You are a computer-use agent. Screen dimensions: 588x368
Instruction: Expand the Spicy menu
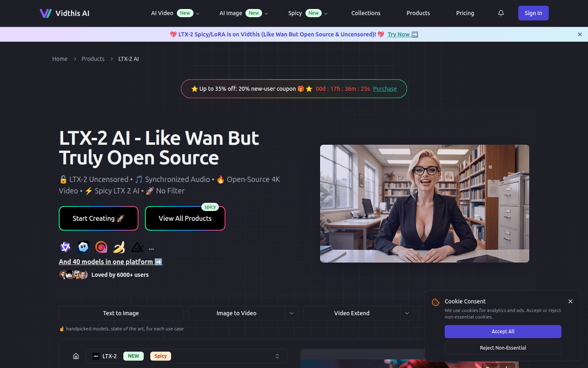[x=308, y=13]
